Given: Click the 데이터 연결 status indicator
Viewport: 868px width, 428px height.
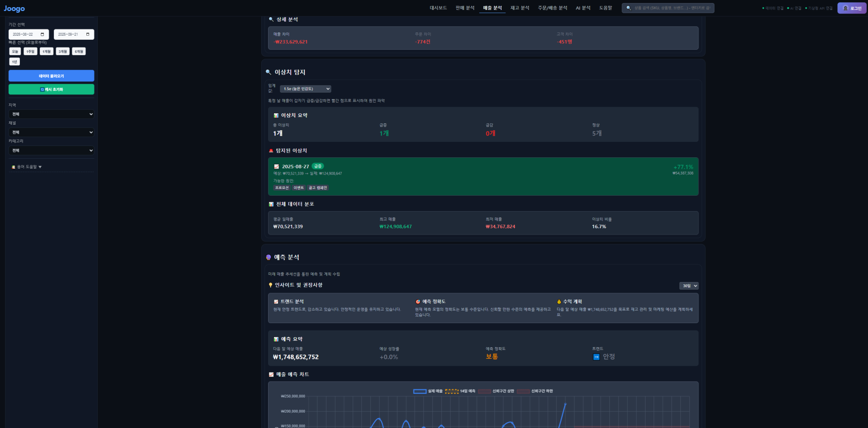Looking at the screenshot, I should [x=773, y=8].
